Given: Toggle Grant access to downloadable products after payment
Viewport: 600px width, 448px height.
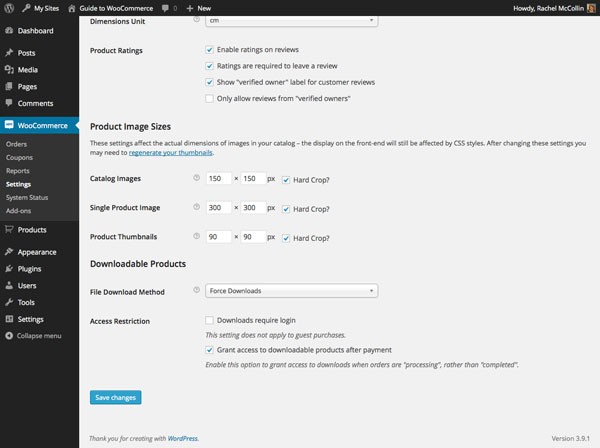Looking at the screenshot, I should pos(209,350).
